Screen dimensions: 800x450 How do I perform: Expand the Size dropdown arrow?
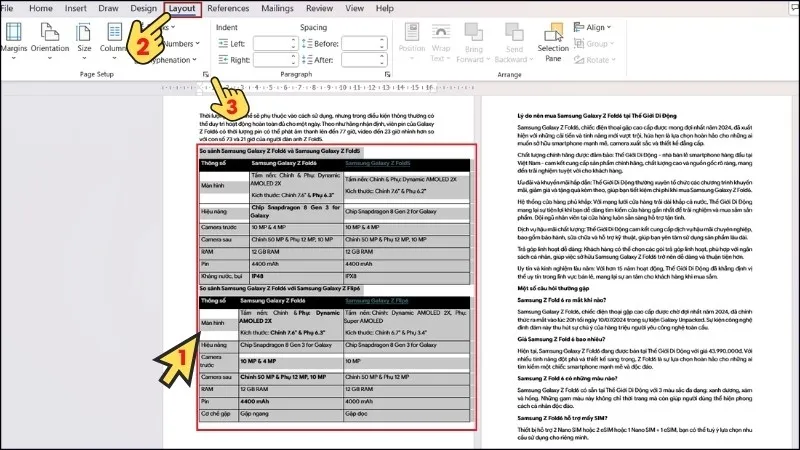tap(84, 58)
